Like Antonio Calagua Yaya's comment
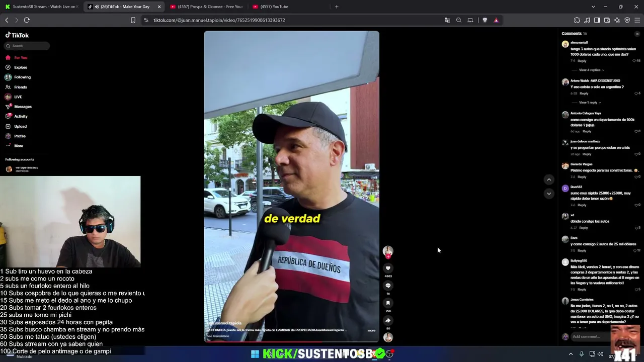Viewport: 644px width, 362px height. point(636,131)
